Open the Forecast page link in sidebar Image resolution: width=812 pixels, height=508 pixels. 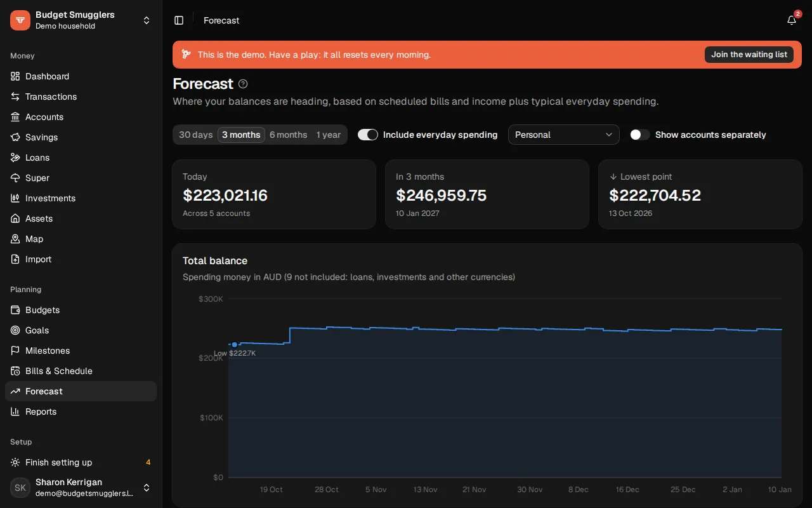click(81, 391)
